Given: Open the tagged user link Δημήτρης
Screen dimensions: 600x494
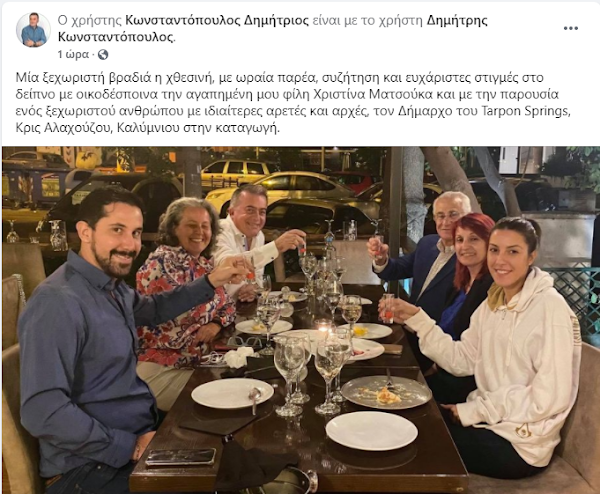Looking at the screenshot, I should coord(457,20).
